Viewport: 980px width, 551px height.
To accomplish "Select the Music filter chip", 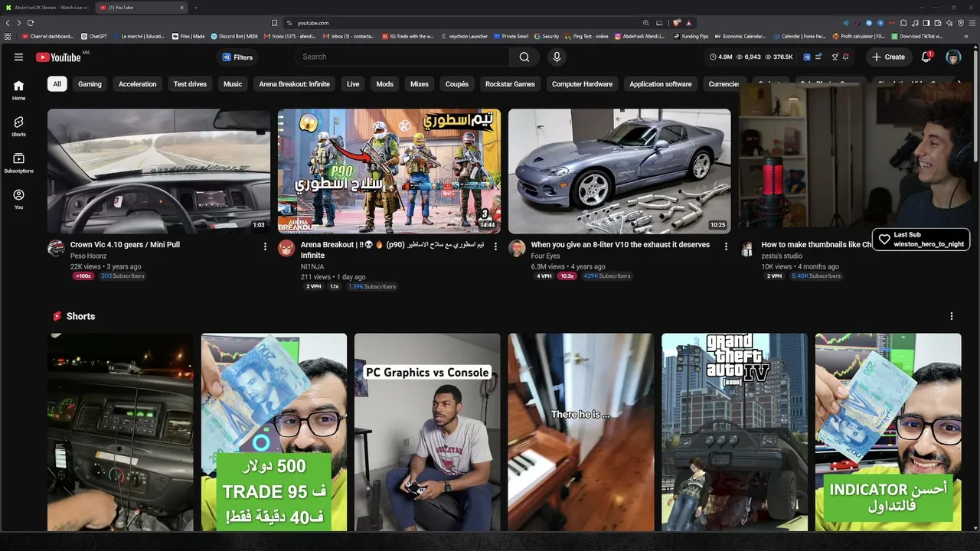I will (233, 84).
